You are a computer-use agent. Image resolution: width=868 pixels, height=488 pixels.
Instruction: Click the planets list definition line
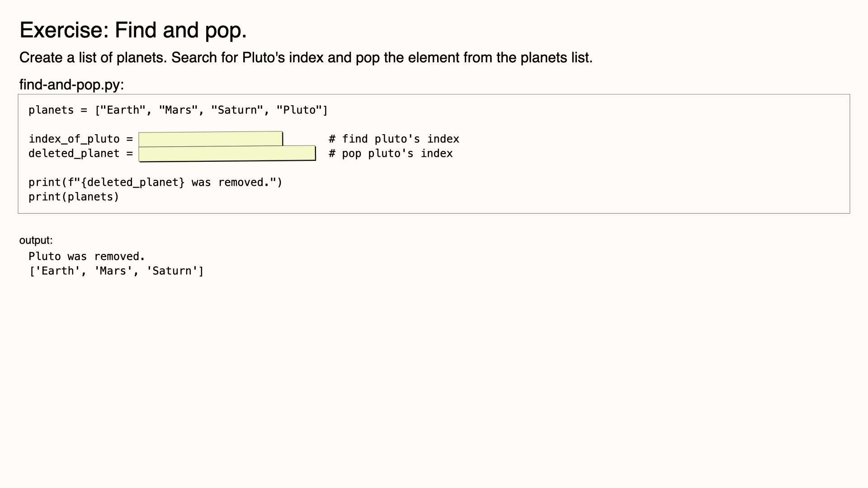[178, 110]
